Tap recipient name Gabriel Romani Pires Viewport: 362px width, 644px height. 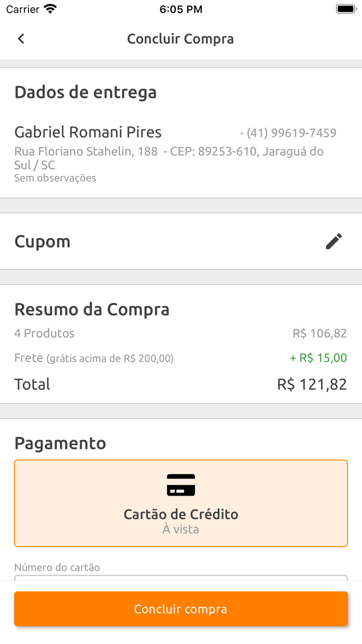pos(88,132)
